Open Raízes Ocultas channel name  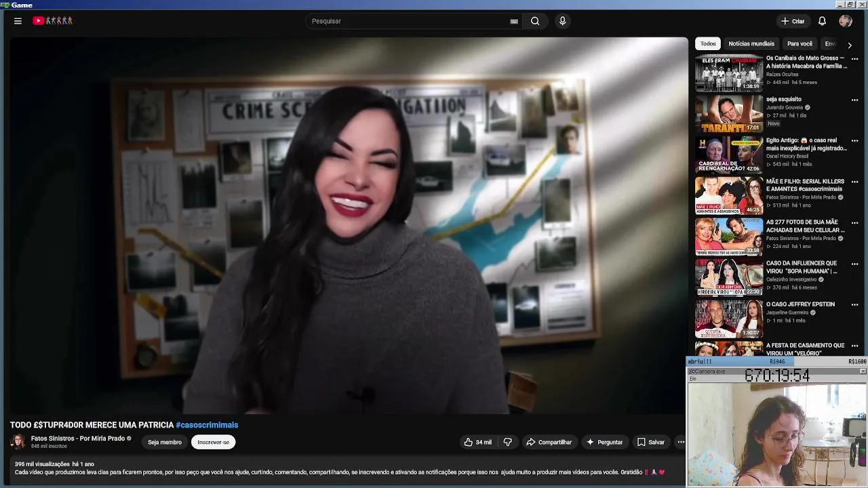782,75
